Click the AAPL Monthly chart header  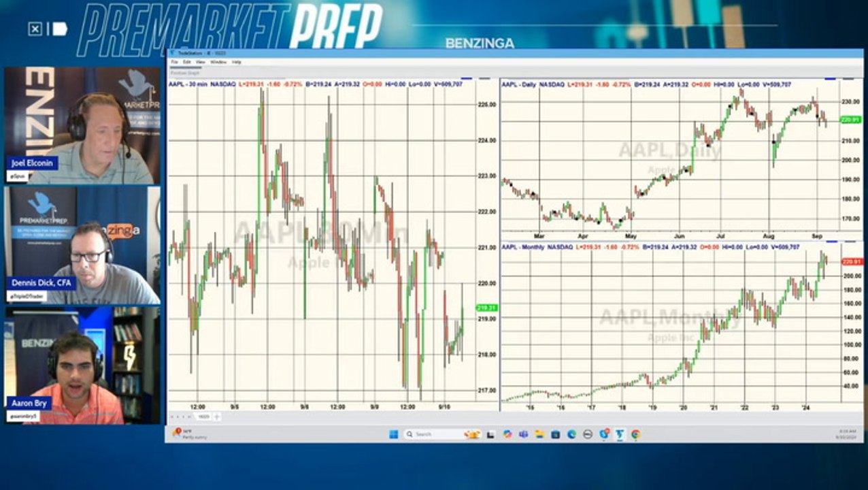pyautogui.click(x=650, y=246)
